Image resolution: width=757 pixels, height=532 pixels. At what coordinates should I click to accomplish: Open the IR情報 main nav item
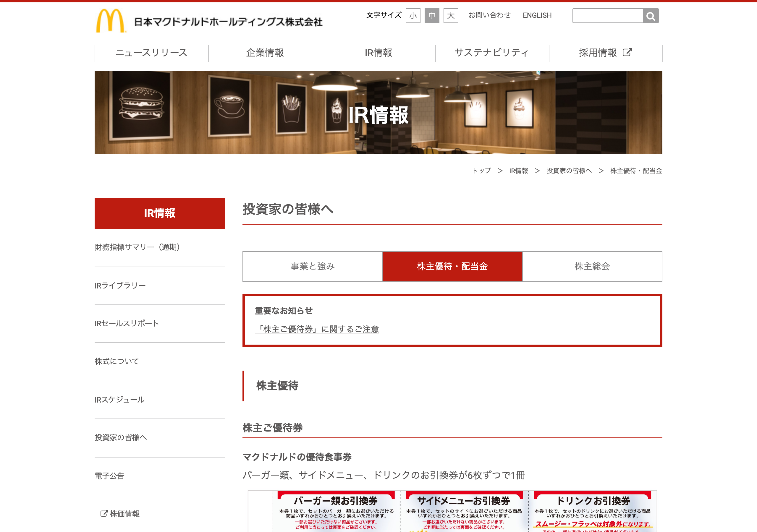tap(378, 53)
